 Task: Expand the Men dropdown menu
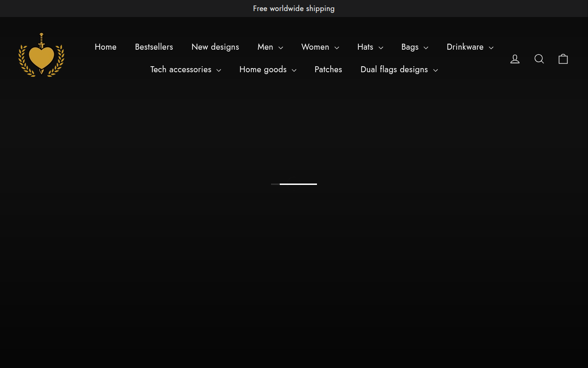[x=270, y=47]
